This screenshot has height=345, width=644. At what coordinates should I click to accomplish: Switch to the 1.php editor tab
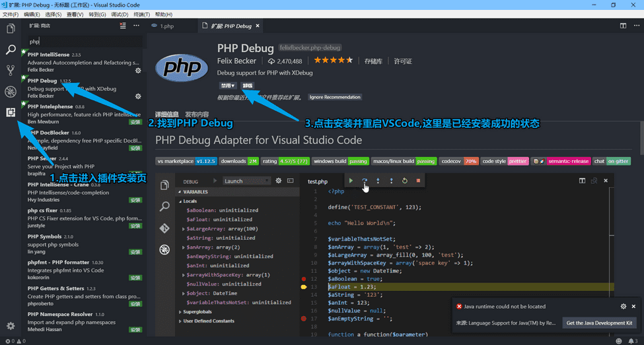coord(166,26)
